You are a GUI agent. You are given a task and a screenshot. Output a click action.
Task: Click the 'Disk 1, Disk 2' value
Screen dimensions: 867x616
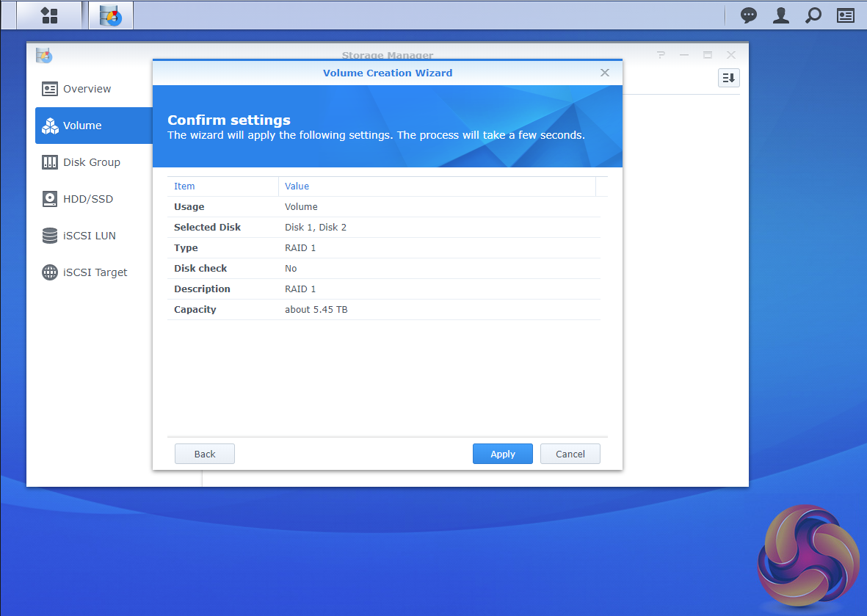pos(316,228)
